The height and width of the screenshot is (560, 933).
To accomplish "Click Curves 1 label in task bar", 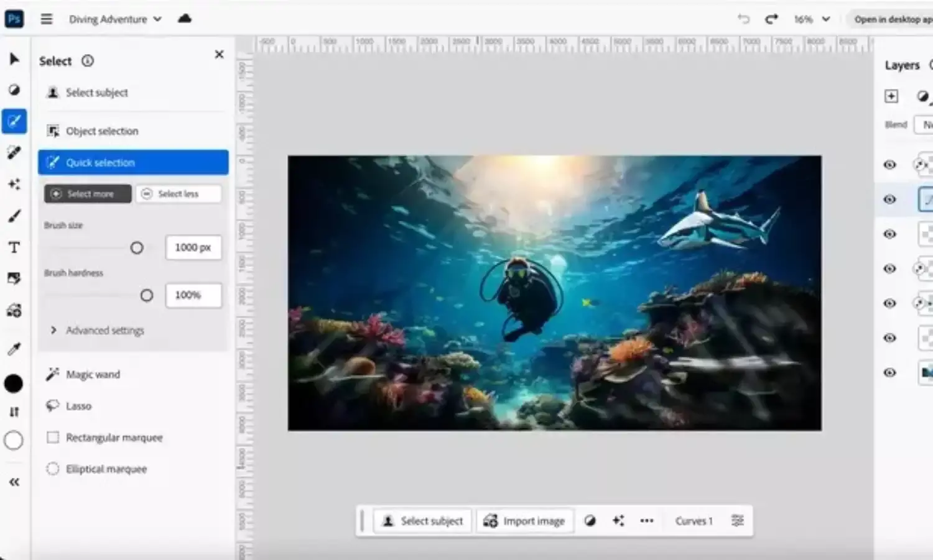I will 694,521.
